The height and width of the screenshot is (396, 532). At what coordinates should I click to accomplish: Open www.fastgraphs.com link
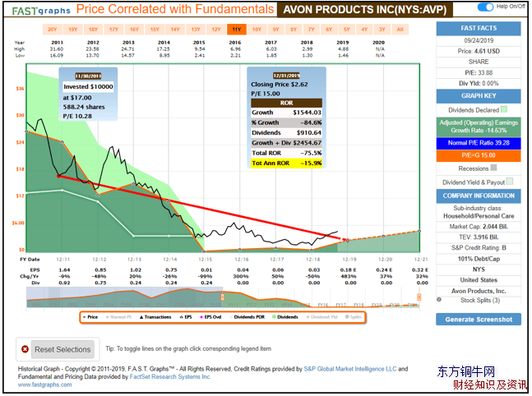[x=44, y=384]
